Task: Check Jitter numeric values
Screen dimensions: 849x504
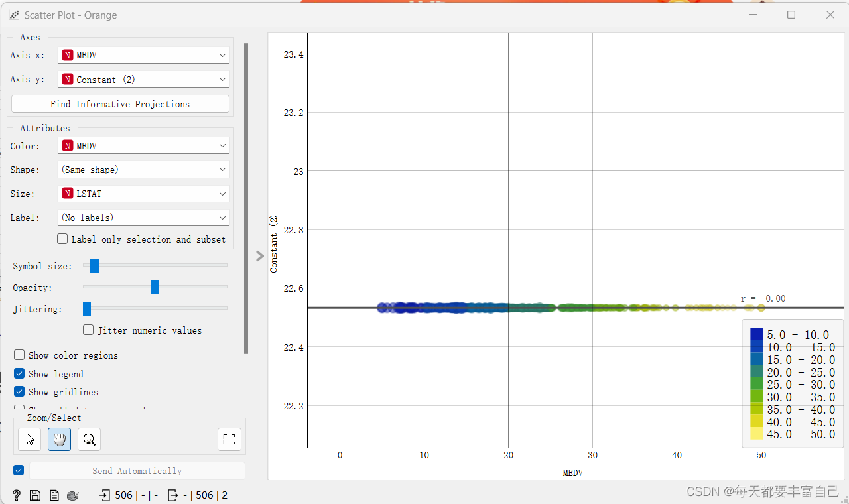Action: click(x=88, y=330)
